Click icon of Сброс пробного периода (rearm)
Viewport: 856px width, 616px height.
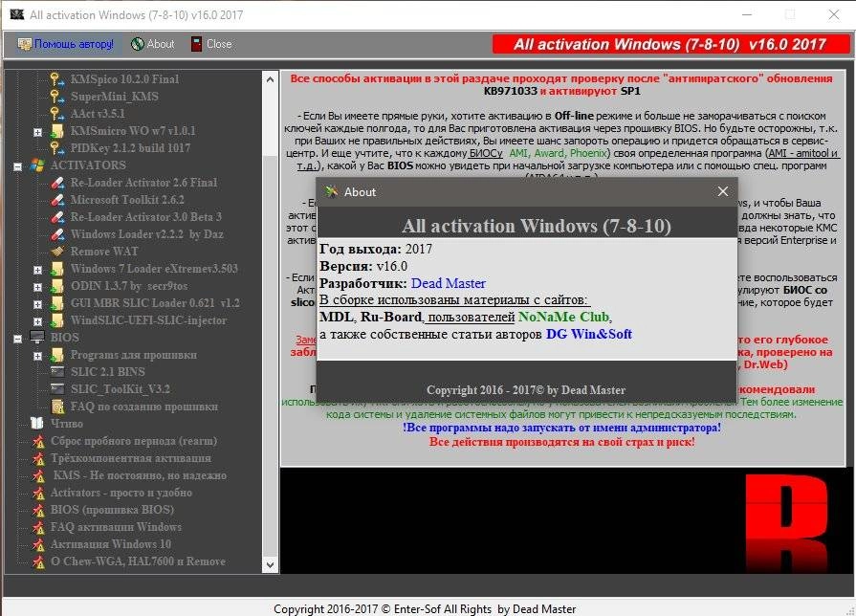[x=38, y=441]
